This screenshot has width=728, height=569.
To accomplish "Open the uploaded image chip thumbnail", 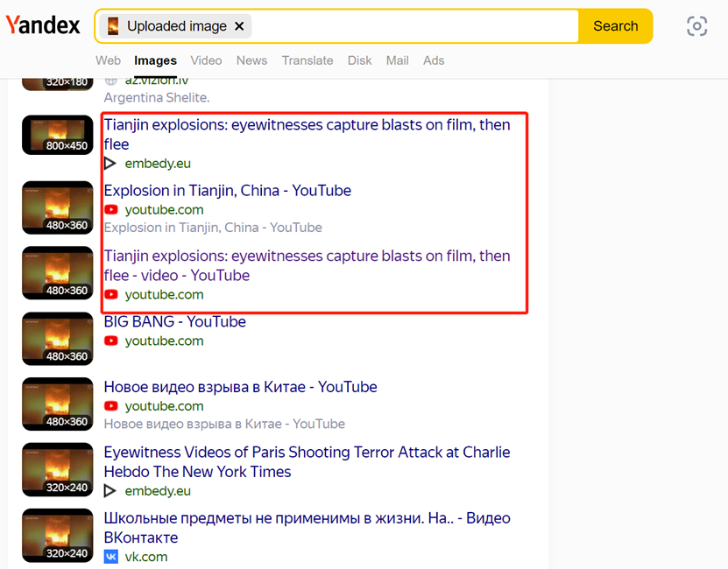I will tap(113, 26).
